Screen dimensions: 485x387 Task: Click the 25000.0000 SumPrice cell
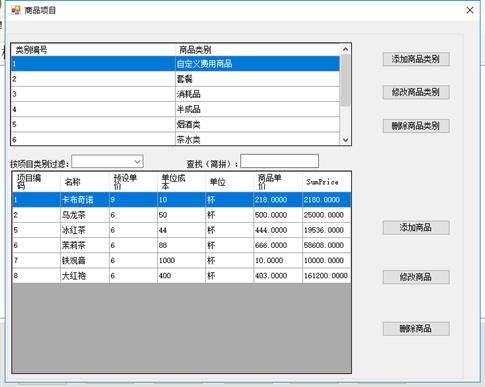[x=327, y=215]
